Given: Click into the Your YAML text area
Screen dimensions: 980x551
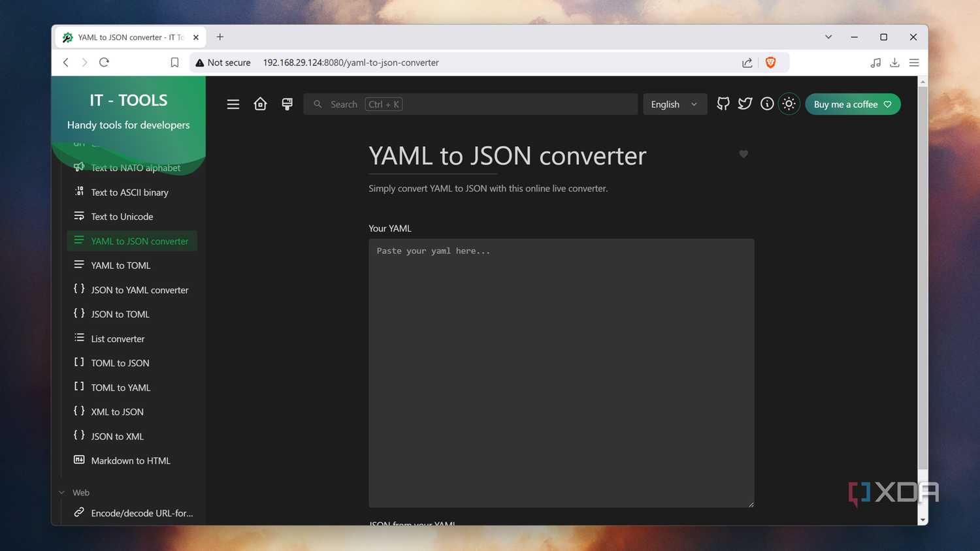Looking at the screenshot, I should (561, 373).
